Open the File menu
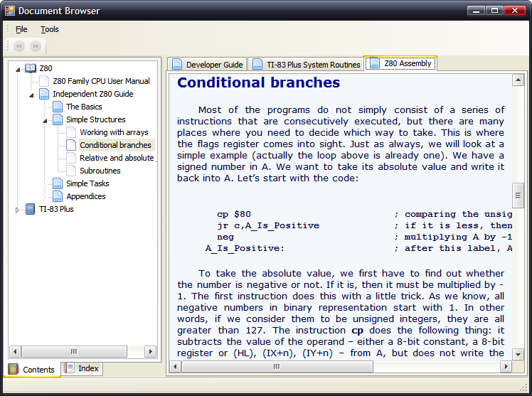The width and height of the screenshot is (532, 396). (x=21, y=29)
